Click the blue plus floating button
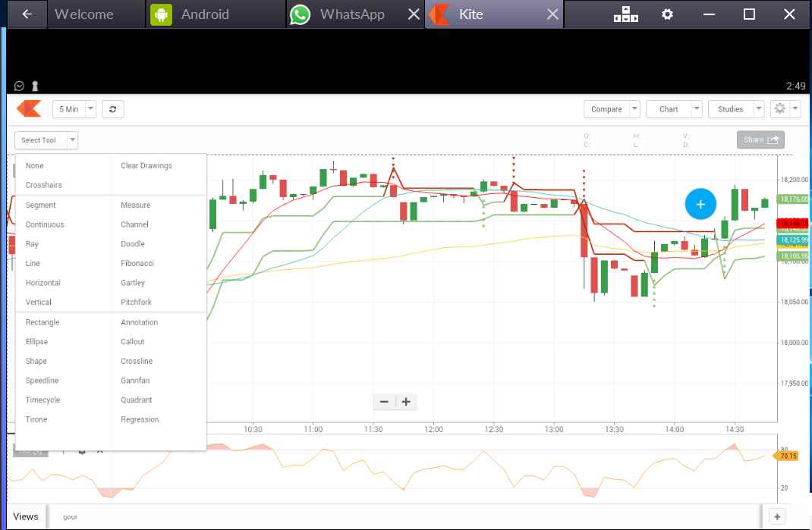The height and width of the screenshot is (530, 812). (x=700, y=204)
